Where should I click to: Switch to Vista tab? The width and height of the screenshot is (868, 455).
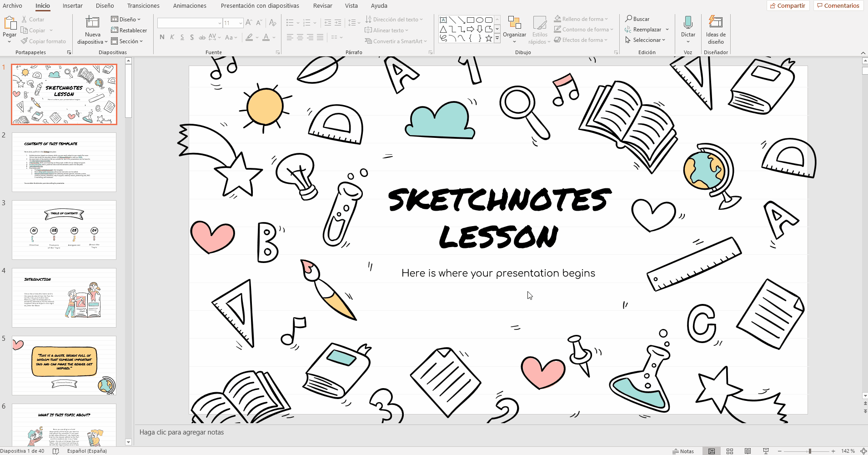point(351,5)
